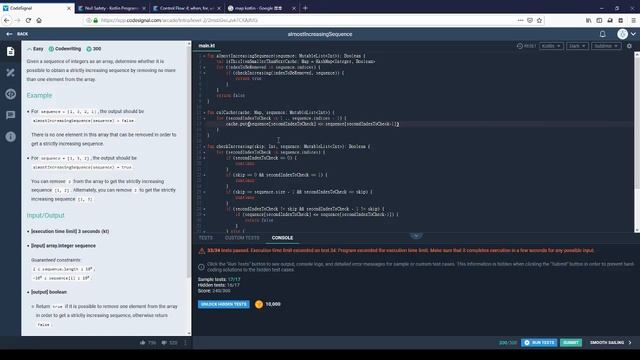Collapse the console panel chevron

pyautogui.click(x=416, y=236)
